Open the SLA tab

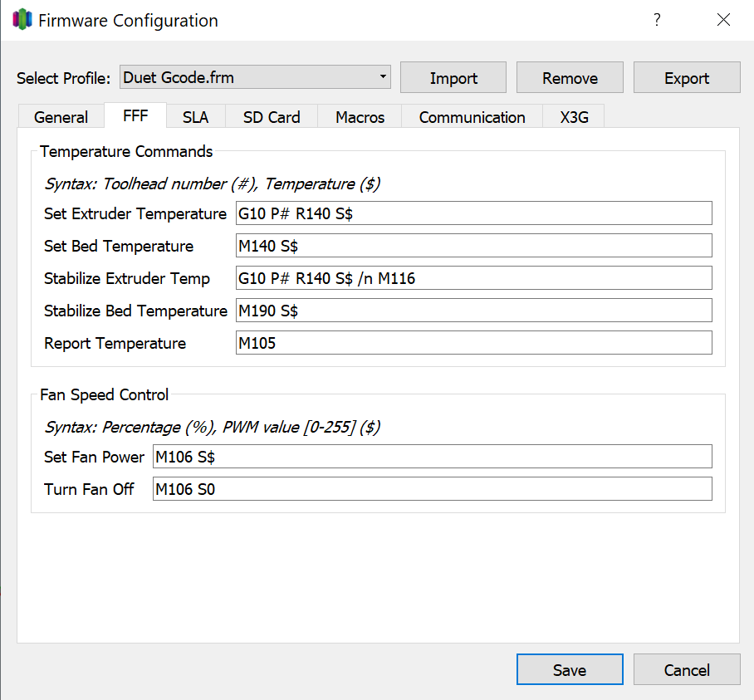click(x=196, y=117)
